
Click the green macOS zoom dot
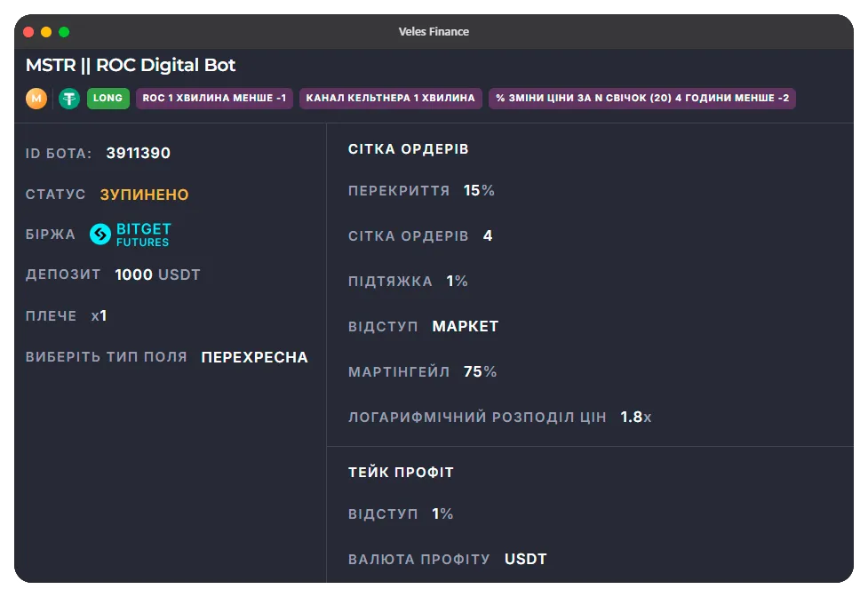pos(63,31)
